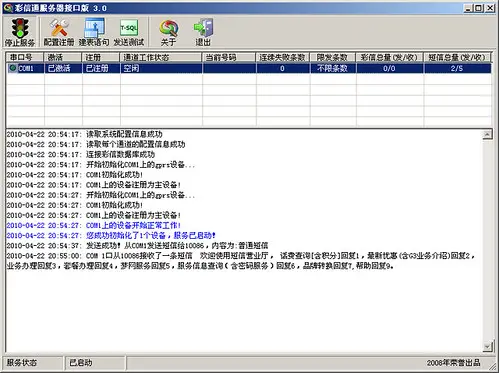Click the 已注册 cell
499x373 pixels.
click(x=101, y=68)
